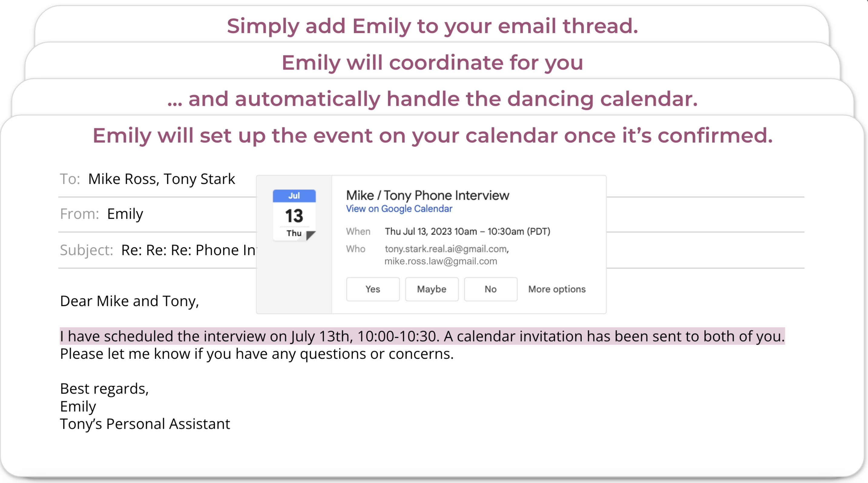Click the 'Dear Mike and Tony' greeting
The width and height of the screenshot is (868, 483).
[x=130, y=301]
